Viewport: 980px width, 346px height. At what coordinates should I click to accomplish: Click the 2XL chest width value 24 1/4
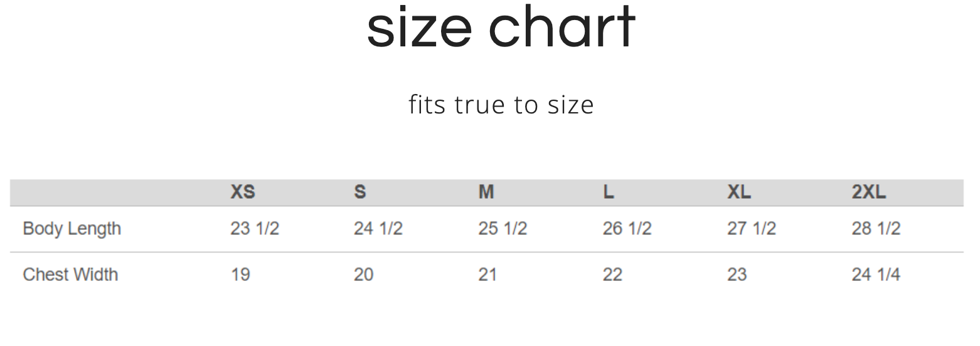pos(875,275)
